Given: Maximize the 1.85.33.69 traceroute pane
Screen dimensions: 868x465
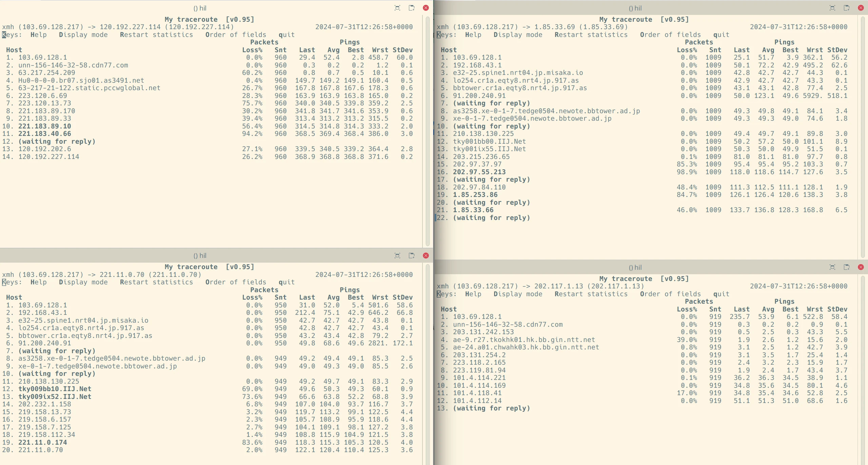Looking at the screenshot, I should click(832, 8).
